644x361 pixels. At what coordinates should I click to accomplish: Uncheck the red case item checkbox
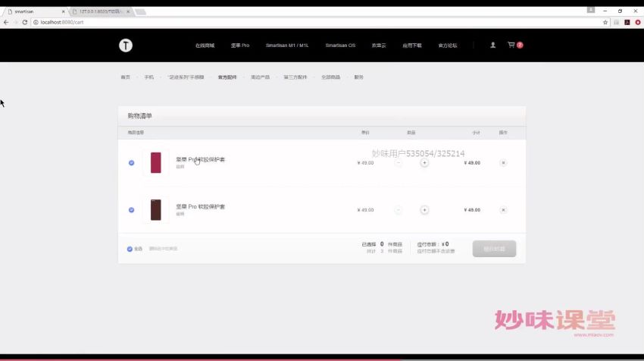point(131,163)
